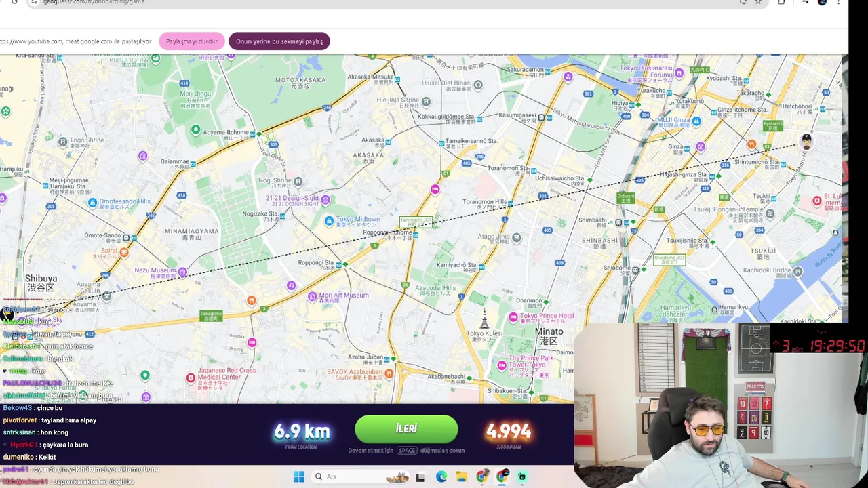Viewport: 868px width, 488px height.
Task: Click chat message 'dumeniko : Kelkit'
Action: pyautogui.click(x=29, y=457)
